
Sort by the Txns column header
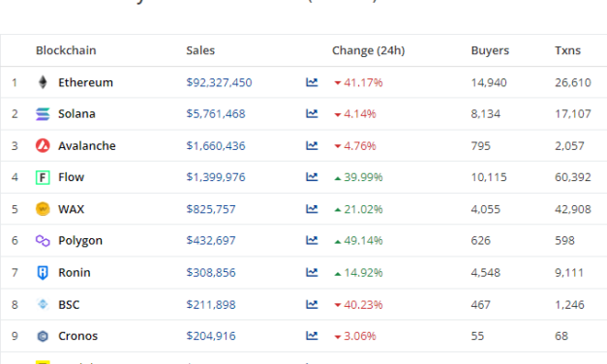(567, 50)
